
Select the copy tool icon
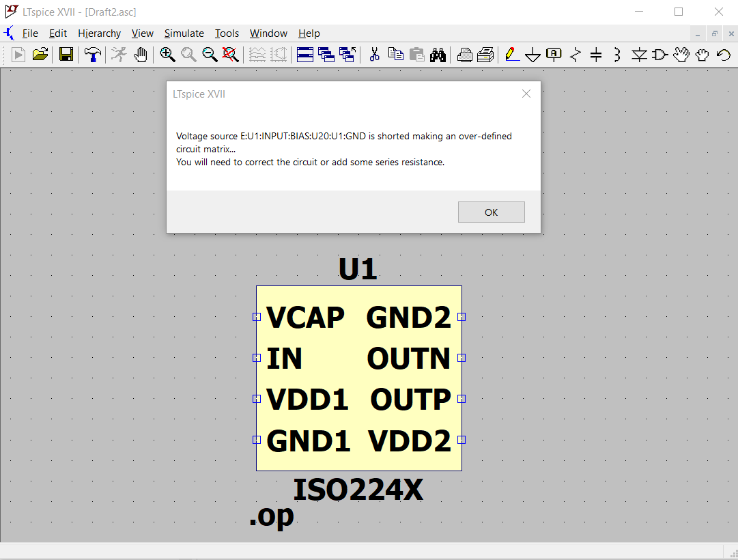(x=396, y=55)
